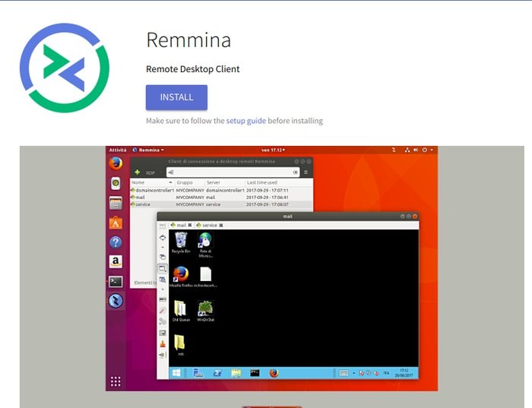Viewport: 532px width, 408px height.
Task: Click the quick connect search field
Action: pyautogui.click(x=233, y=172)
